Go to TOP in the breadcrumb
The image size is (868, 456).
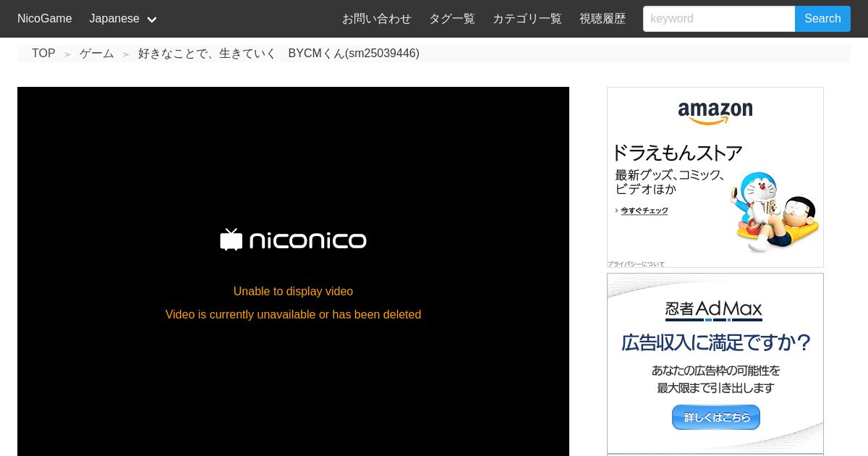(43, 54)
